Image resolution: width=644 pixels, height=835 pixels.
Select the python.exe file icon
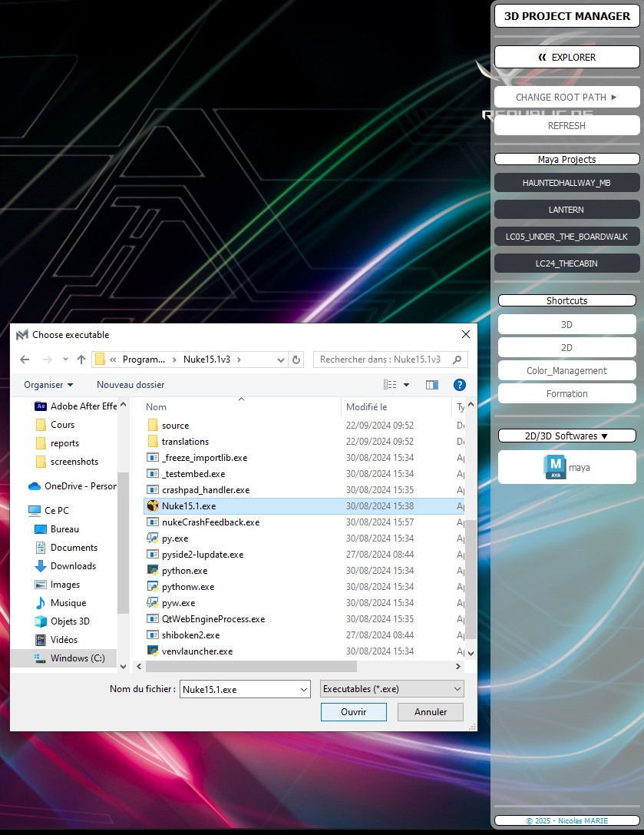(152, 571)
